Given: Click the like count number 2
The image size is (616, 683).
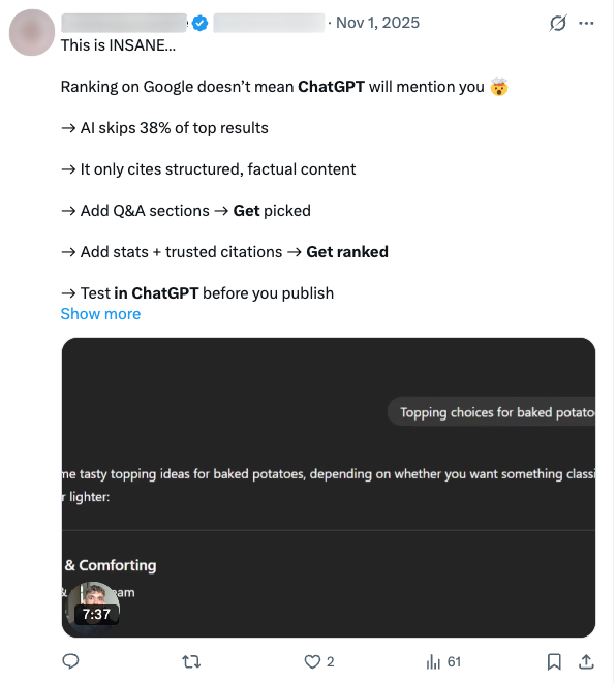Looking at the screenshot, I should click(x=330, y=662).
